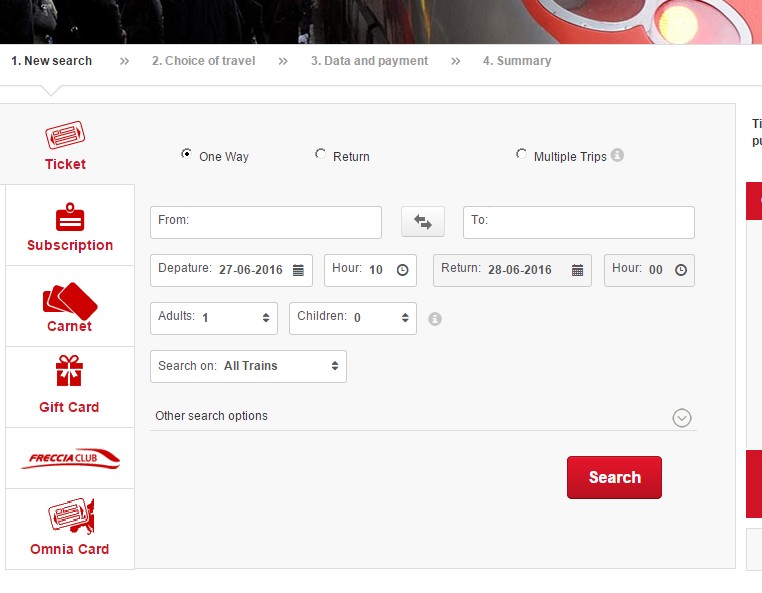Open the Search on All Trains dropdown
Screen dimensions: 762x593
pyautogui.click(x=248, y=366)
